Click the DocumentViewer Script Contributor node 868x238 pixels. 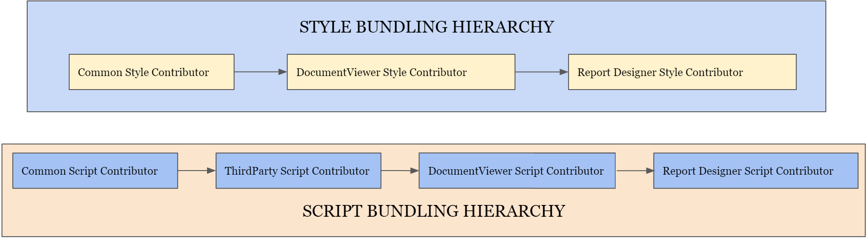point(516,171)
